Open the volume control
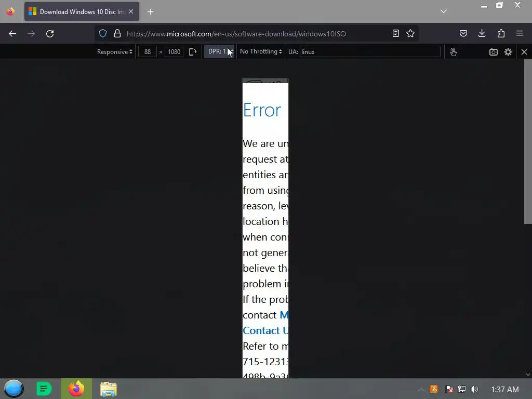 pyautogui.click(x=474, y=389)
